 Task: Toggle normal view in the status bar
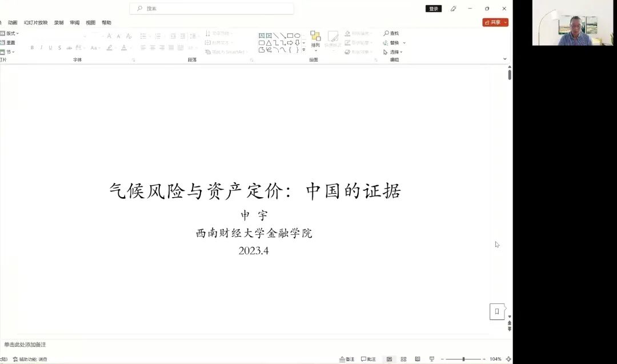pos(390,359)
